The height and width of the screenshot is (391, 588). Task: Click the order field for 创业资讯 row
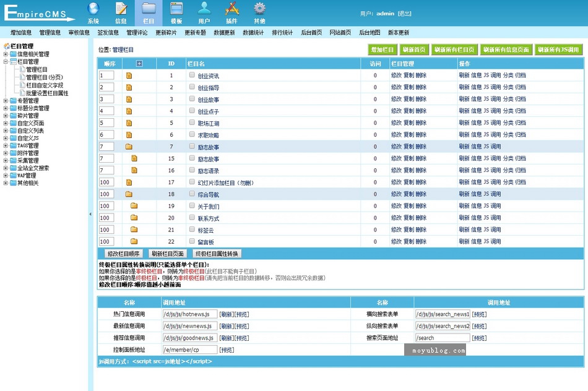(x=106, y=75)
